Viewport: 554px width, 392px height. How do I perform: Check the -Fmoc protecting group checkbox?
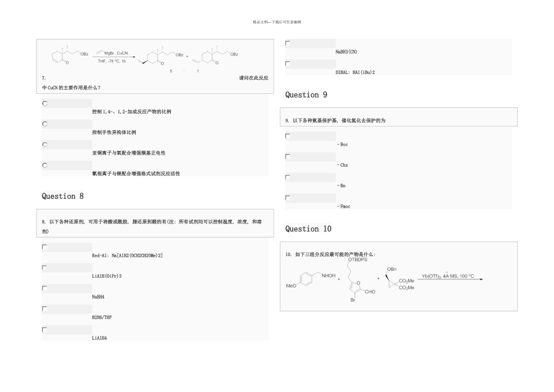287,198
